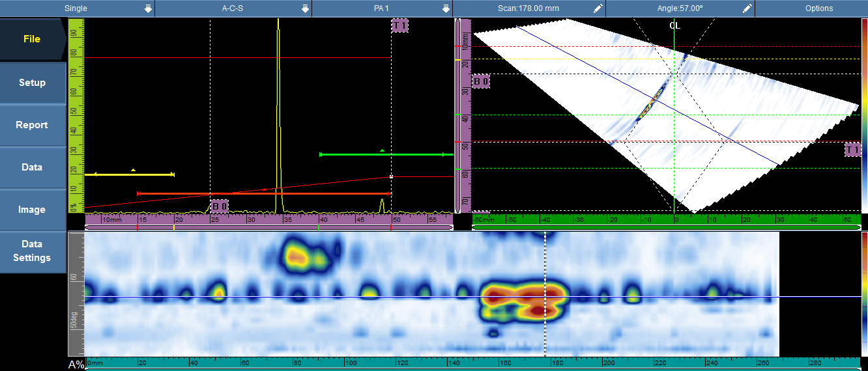Click the A% indicator below the C-scan
This screenshot has width=868, height=371.
click(76, 364)
